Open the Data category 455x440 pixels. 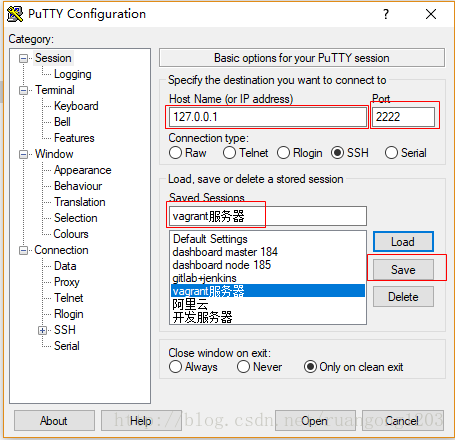tap(65, 266)
